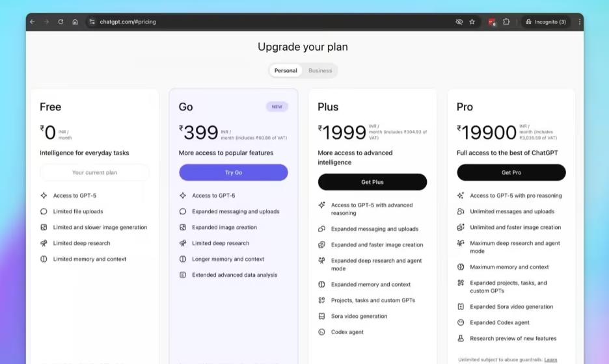Click the Get Pro button
The image size is (609, 364).
pyautogui.click(x=511, y=172)
